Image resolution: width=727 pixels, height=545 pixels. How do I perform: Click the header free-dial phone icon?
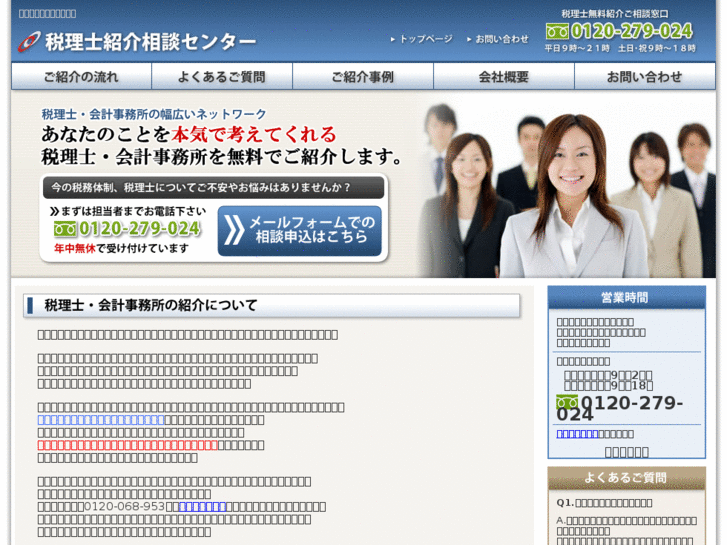pos(557,32)
